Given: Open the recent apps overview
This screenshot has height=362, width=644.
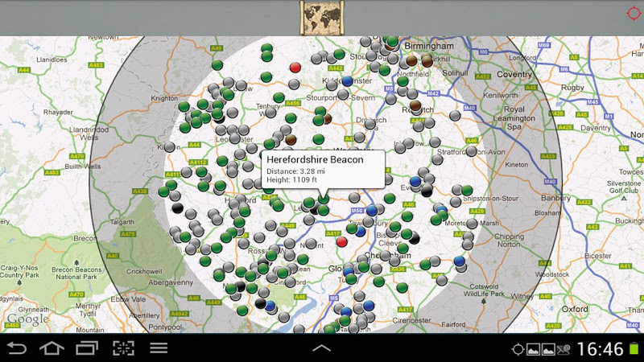Looking at the screenshot, I should coord(87,348).
